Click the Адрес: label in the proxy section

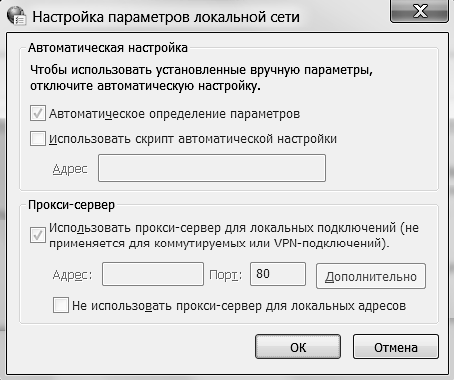tap(72, 275)
